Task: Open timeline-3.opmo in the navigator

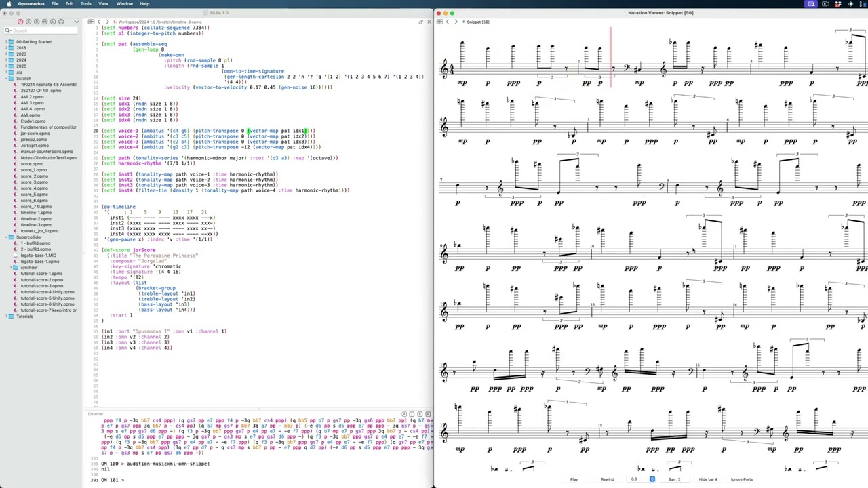Action: point(36,225)
